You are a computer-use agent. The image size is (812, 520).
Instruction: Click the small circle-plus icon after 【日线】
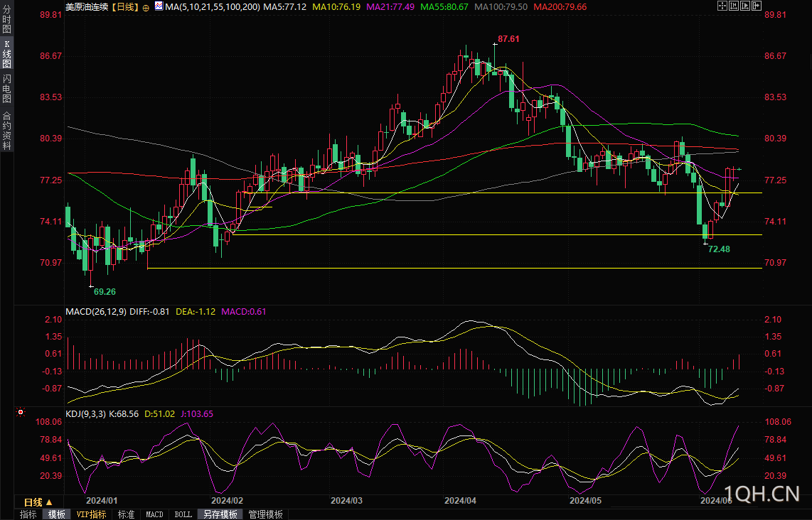[146, 8]
